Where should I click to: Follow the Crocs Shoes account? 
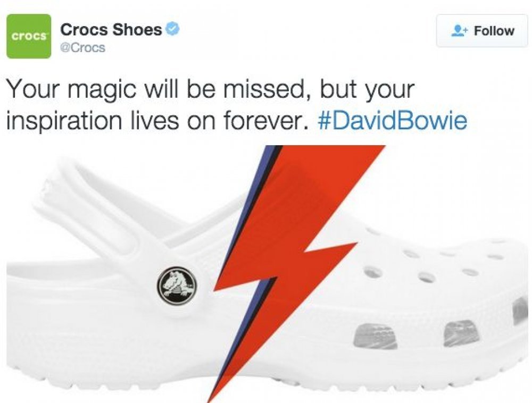pyautogui.click(x=482, y=31)
